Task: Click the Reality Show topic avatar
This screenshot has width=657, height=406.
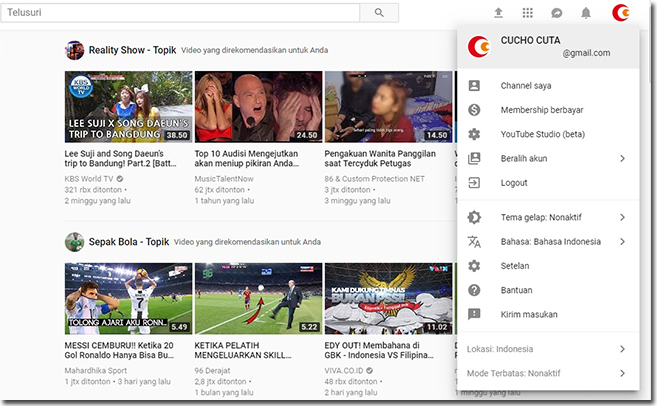Action: [x=74, y=50]
